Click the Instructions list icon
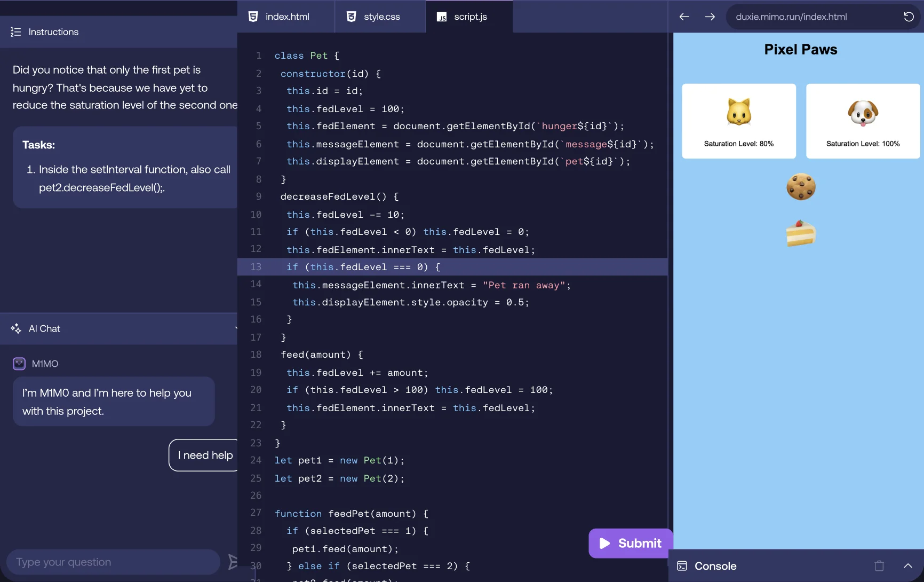 point(16,32)
